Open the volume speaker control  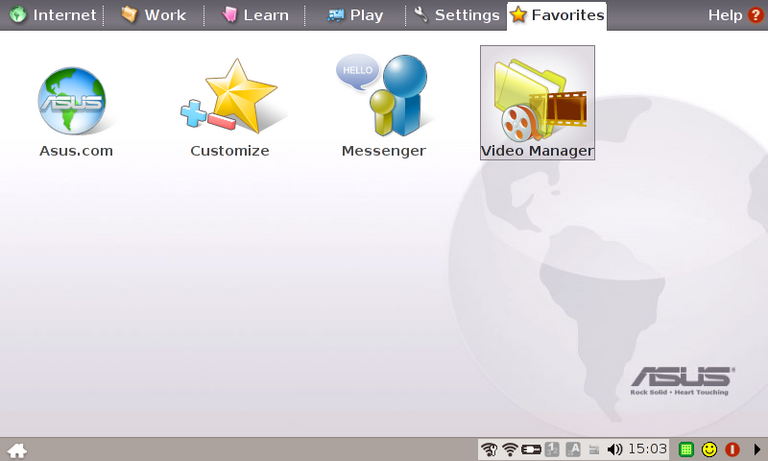(x=614, y=449)
